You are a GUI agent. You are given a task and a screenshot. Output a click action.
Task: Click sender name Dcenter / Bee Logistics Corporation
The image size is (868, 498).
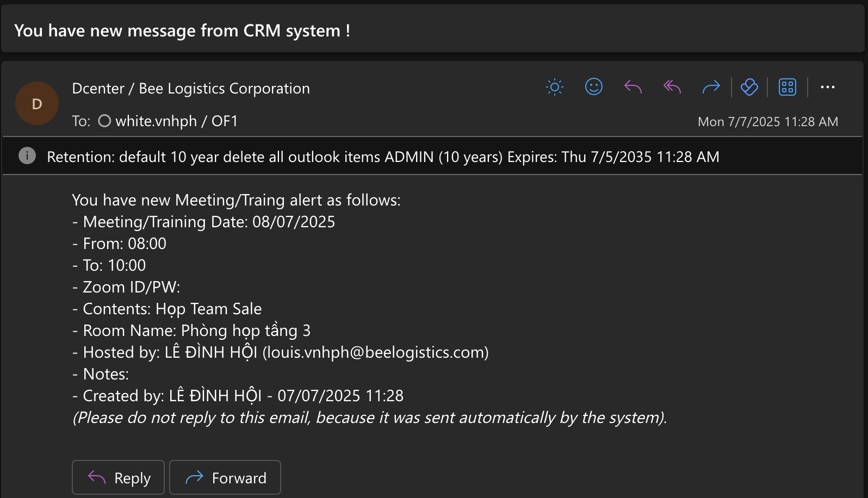pyautogui.click(x=191, y=89)
